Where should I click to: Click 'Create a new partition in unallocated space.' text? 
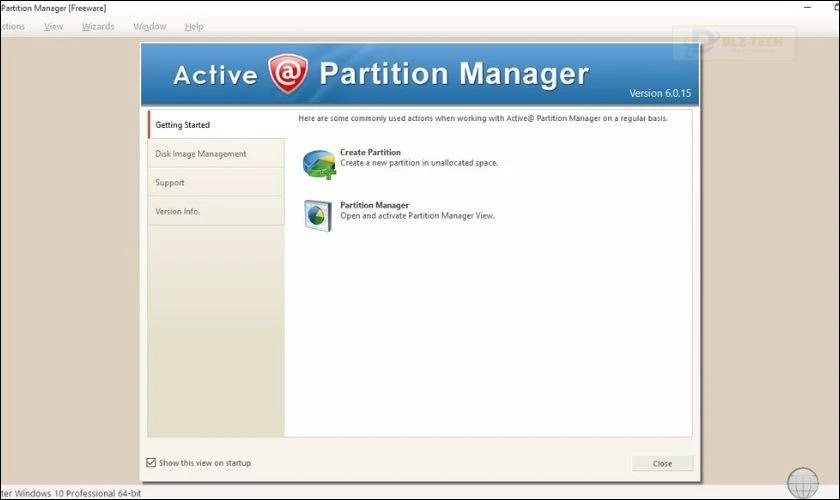click(419, 163)
